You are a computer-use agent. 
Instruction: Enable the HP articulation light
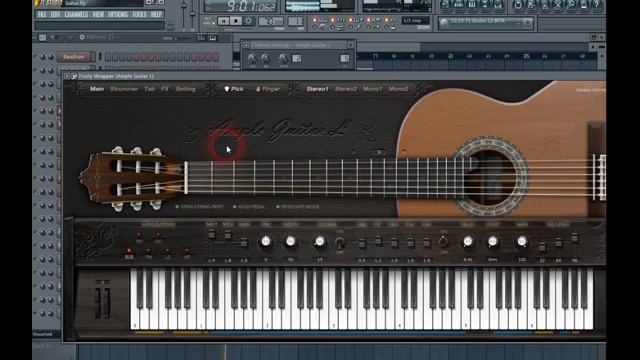click(187, 250)
